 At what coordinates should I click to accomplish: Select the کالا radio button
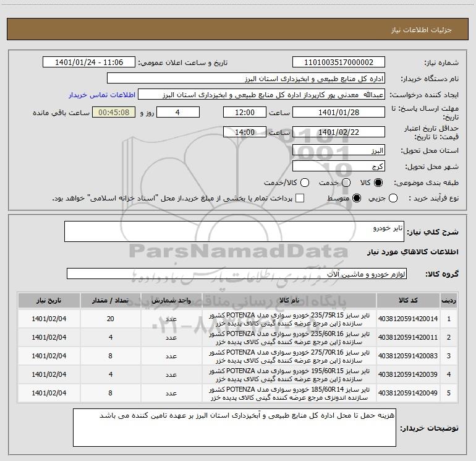[x=378, y=183]
